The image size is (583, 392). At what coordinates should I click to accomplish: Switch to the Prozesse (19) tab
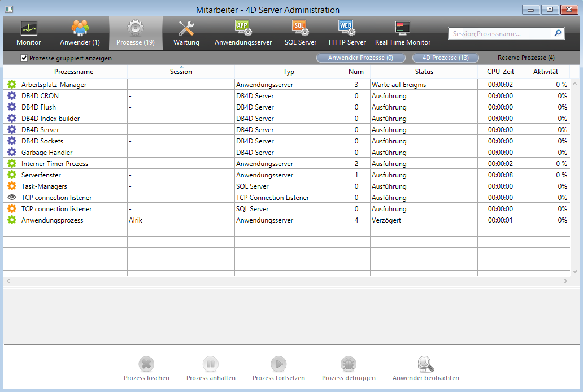pyautogui.click(x=136, y=33)
